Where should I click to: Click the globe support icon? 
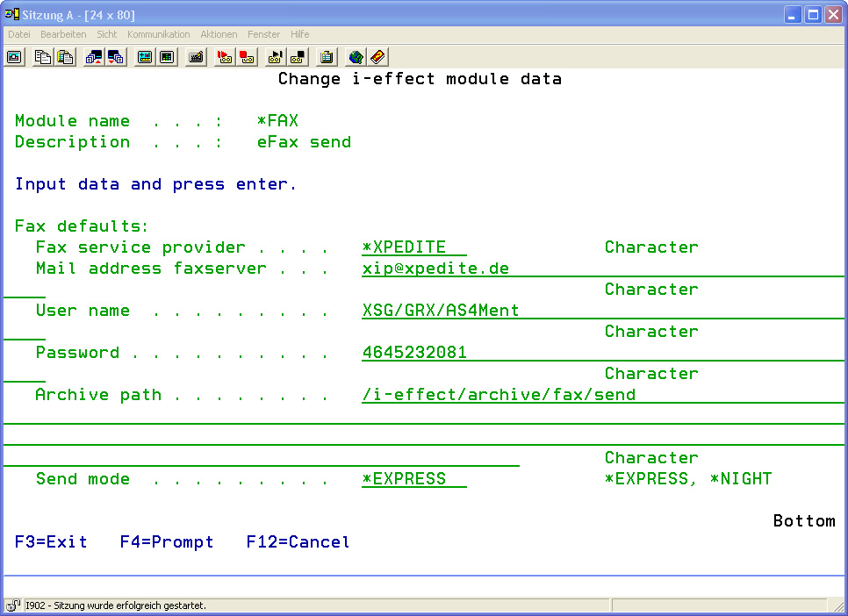(x=356, y=57)
